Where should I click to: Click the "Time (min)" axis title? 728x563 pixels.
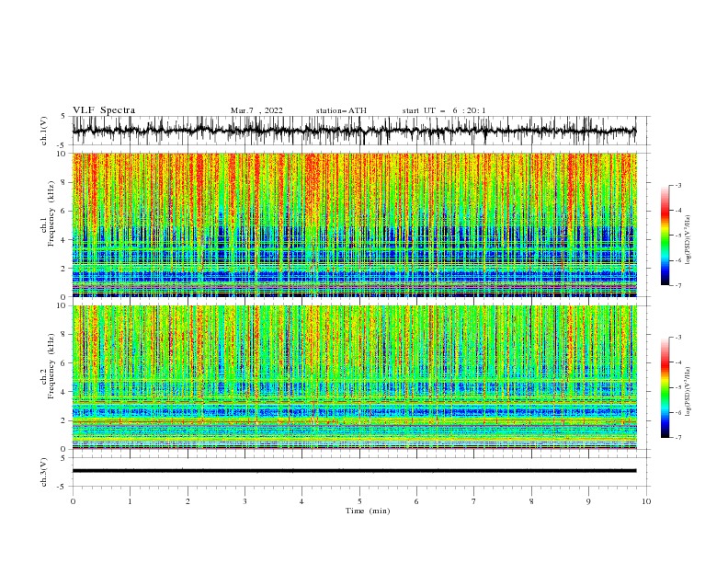click(368, 511)
